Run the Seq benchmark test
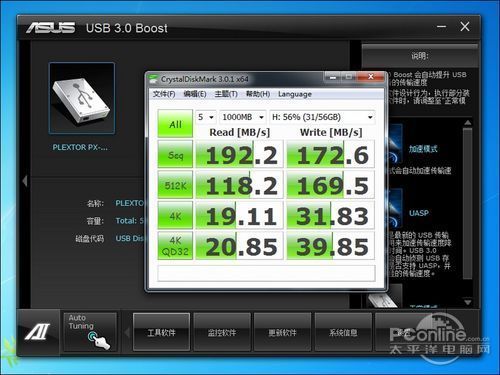The image size is (500, 375). click(x=175, y=154)
